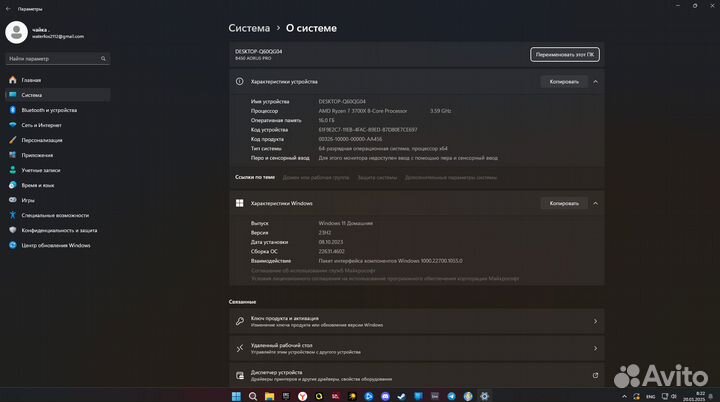Select Учетные записи in the sidebar

coord(42,170)
